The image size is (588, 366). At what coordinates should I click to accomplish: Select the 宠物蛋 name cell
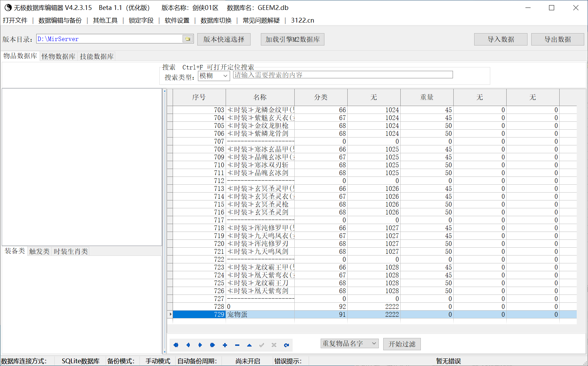click(x=260, y=314)
